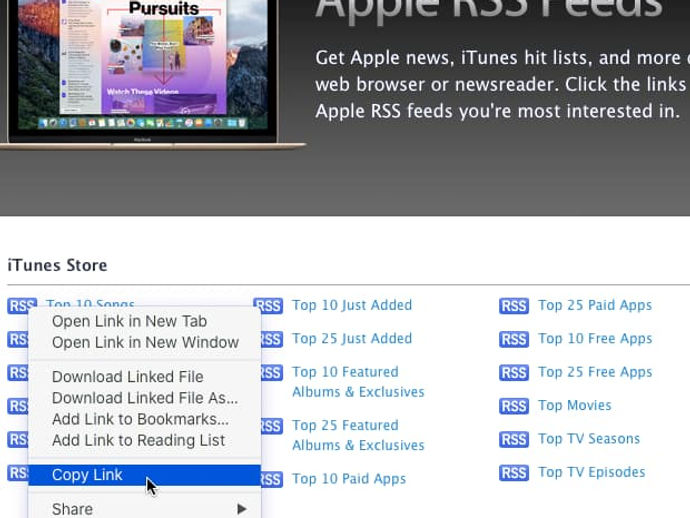690x518 pixels.
Task: Choose Open Link in New Tab
Action: click(x=129, y=321)
